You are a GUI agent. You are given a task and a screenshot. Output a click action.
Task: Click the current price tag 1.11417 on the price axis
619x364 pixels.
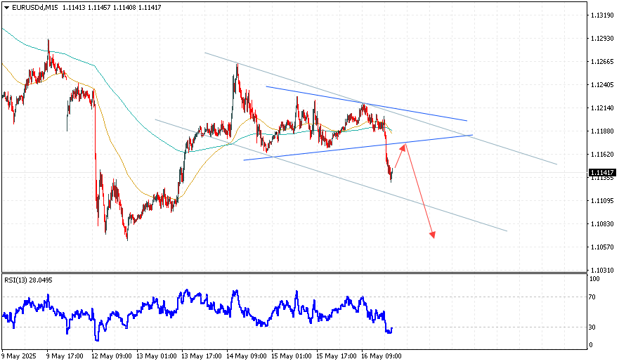[x=602, y=173]
